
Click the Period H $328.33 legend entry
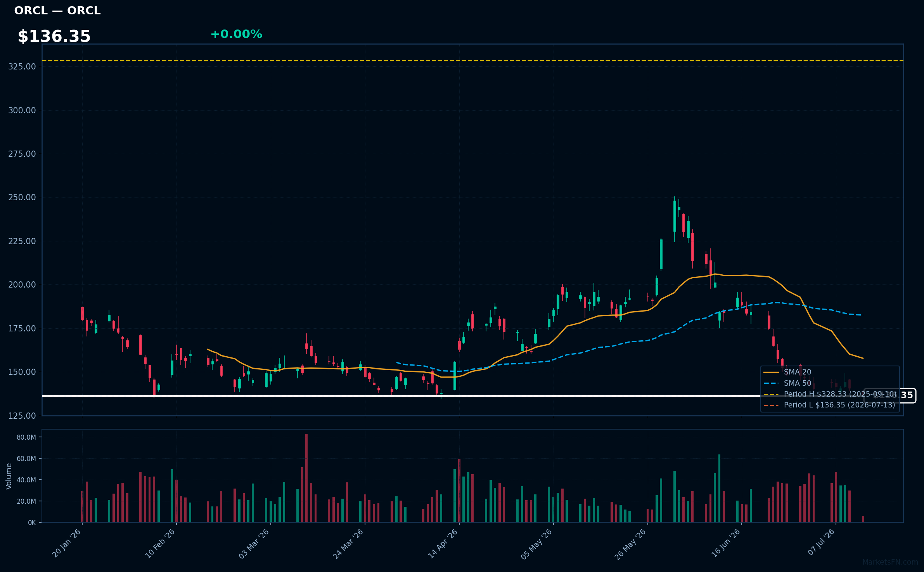pos(830,394)
